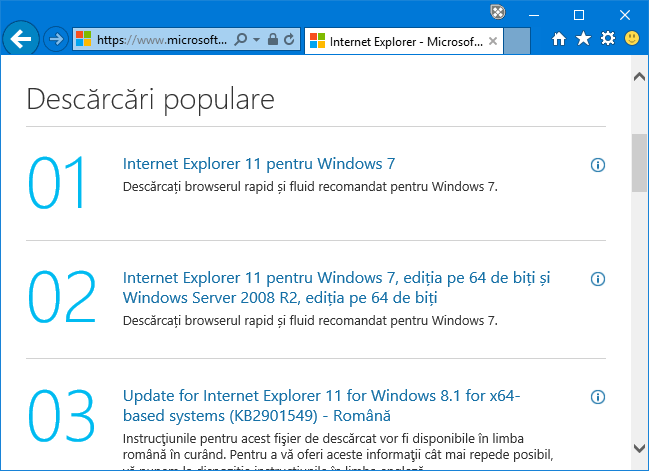
Task: Show info for download item 03
Action: click(598, 397)
